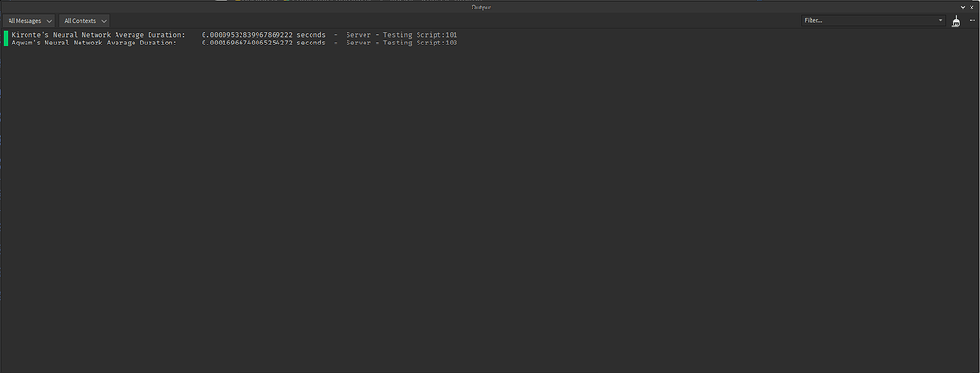Focus the Filter text field
This screenshot has width=980, height=373.
(869, 21)
